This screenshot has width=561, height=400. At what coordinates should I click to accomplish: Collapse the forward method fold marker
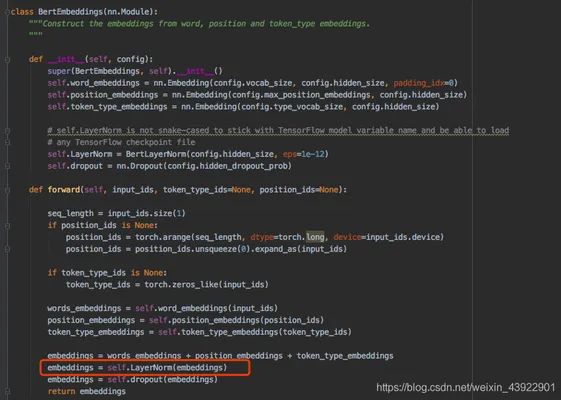coord(8,190)
